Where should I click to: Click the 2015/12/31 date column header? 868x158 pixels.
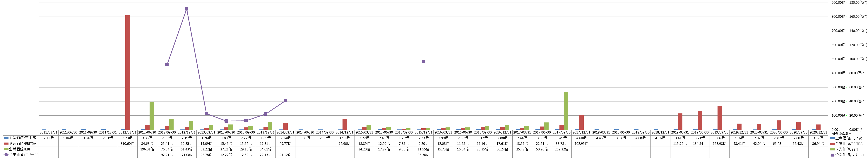click(x=424, y=132)
